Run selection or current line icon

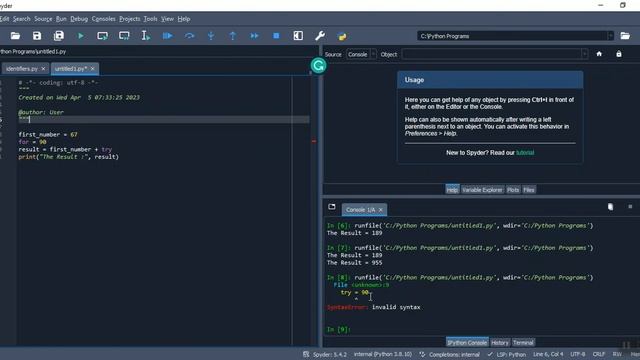[x=146, y=36]
